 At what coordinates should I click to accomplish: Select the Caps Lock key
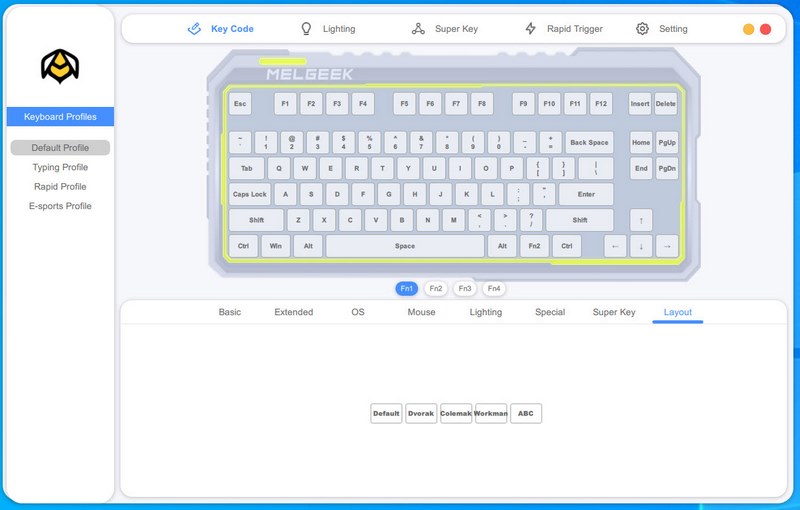click(x=249, y=194)
